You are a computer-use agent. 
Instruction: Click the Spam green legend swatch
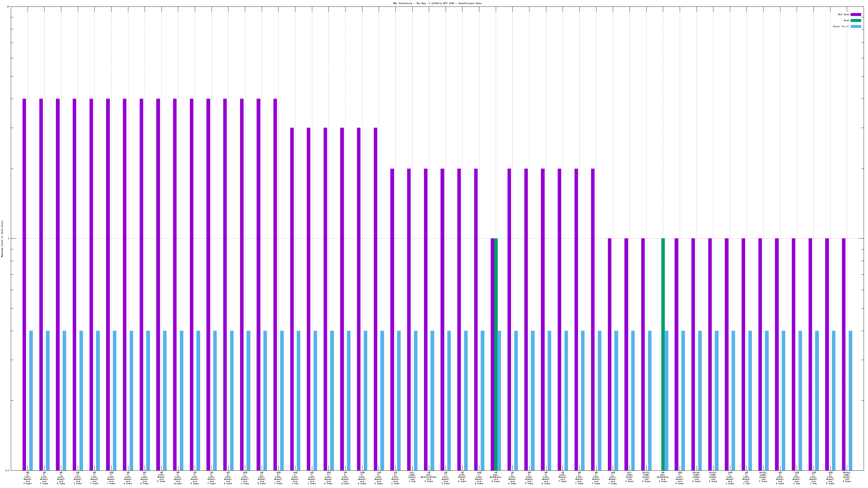click(856, 21)
